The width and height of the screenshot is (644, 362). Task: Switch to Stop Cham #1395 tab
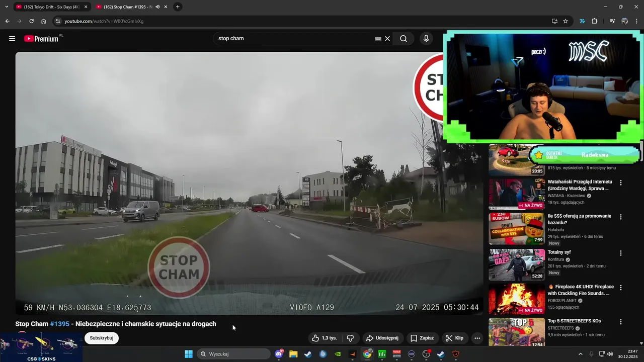coord(128,7)
